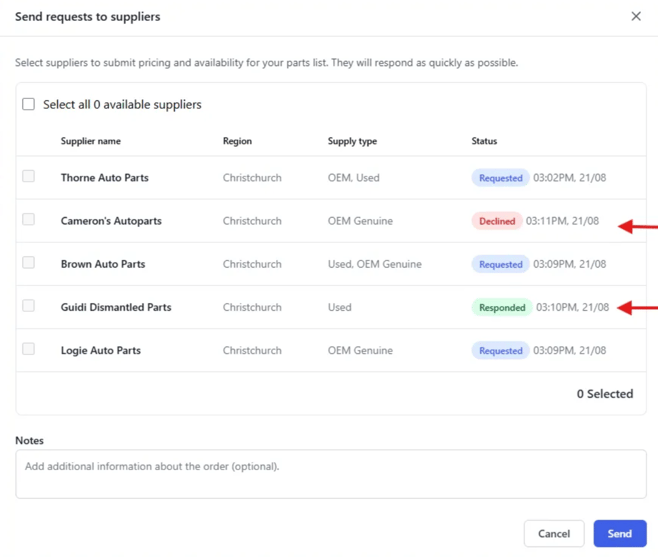658x557 pixels.
Task: Click the OEM, Used supply type cell
Action: 353,178
